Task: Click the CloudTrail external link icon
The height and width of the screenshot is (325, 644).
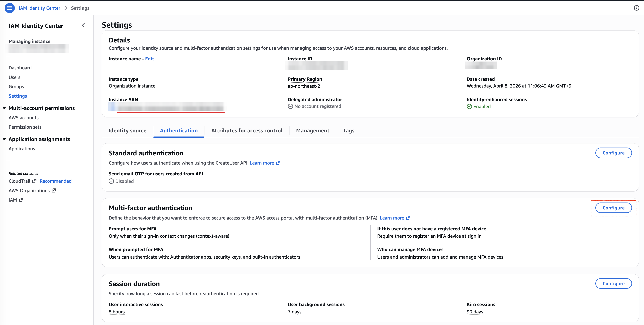Action: tap(34, 181)
